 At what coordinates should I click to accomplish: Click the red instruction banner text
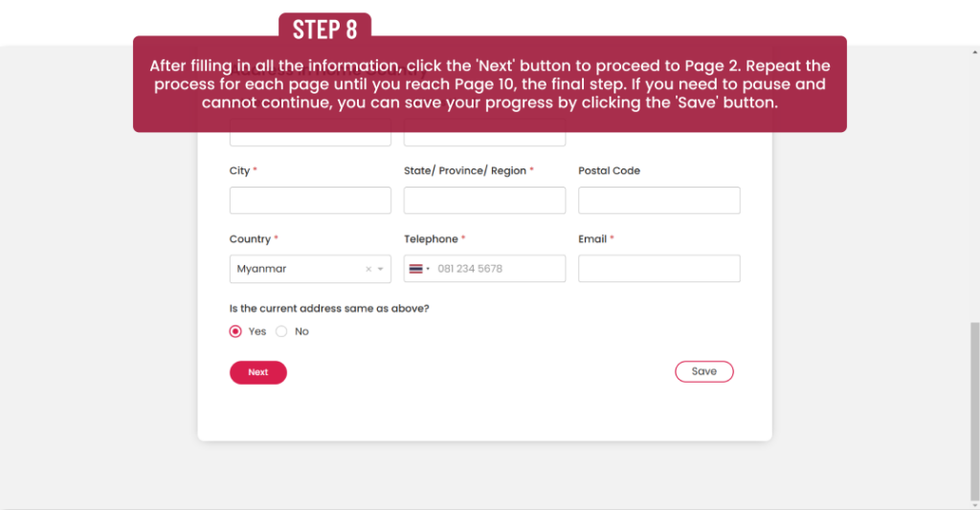point(490,84)
